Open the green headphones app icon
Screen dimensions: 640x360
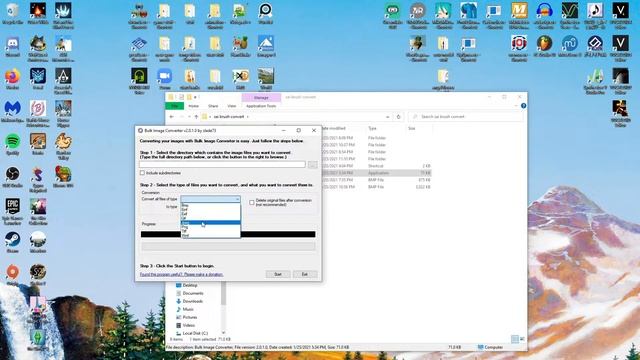pyautogui.click(x=139, y=81)
